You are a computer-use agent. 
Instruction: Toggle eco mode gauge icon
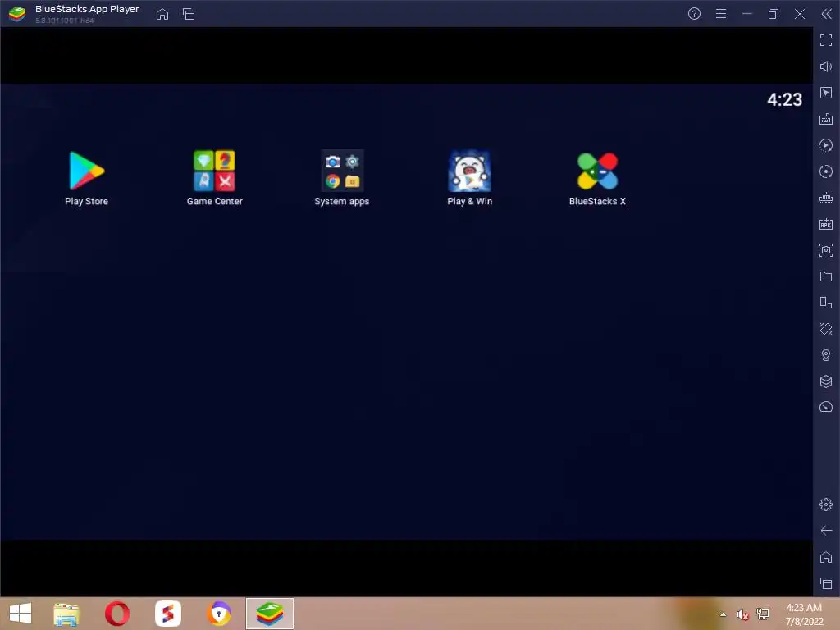tap(826, 408)
